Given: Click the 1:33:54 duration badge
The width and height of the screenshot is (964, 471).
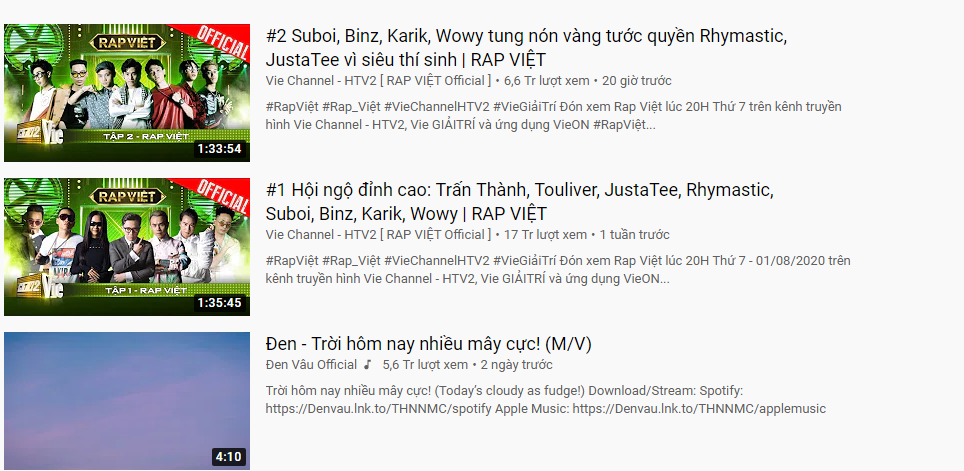Looking at the screenshot, I should [x=219, y=149].
